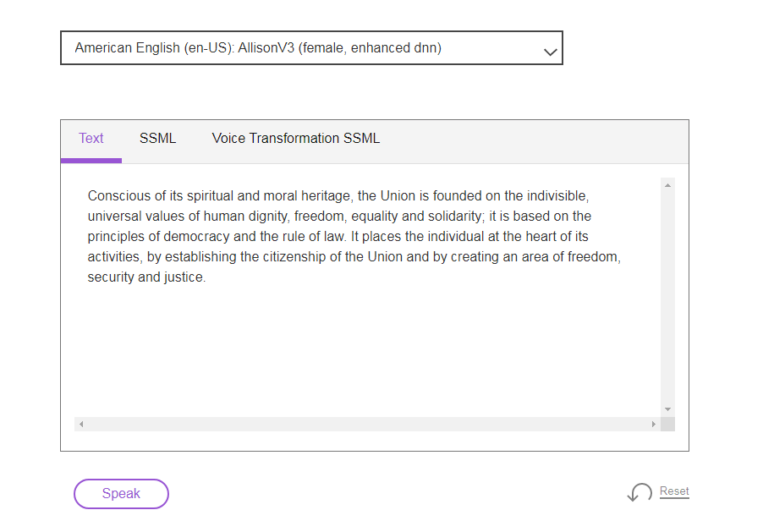
Task: Click the Reset link
Action: pyautogui.click(x=674, y=491)
